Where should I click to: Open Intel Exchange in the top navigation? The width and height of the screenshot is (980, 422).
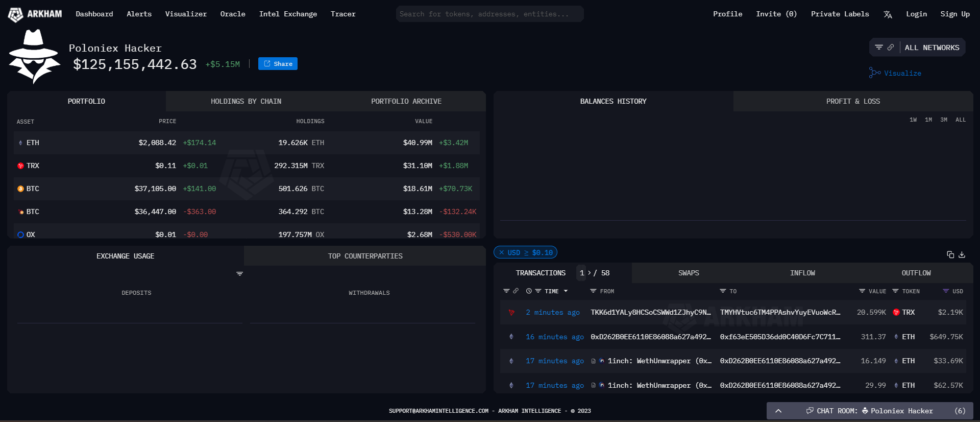pyautogui.click(x=288, y=14)
